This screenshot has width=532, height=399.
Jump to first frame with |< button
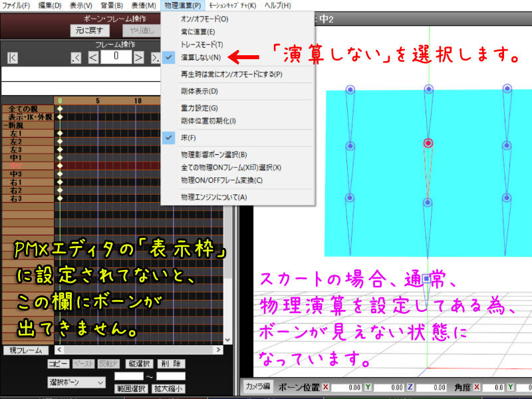coord(11,56)
